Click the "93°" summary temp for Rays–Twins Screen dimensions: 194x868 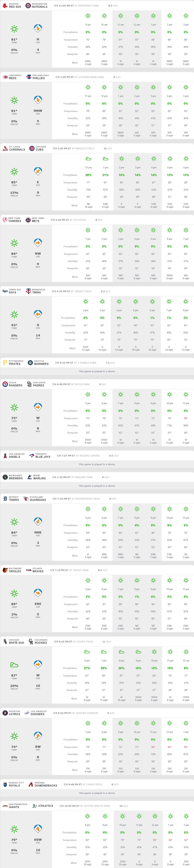click(14, 325)
